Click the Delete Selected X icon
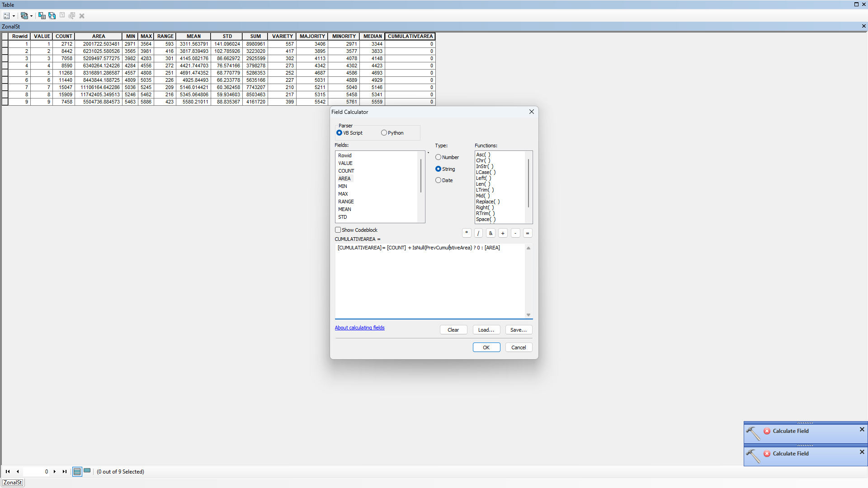This screenshot has width=868, height=488. [x=82, y=16]
